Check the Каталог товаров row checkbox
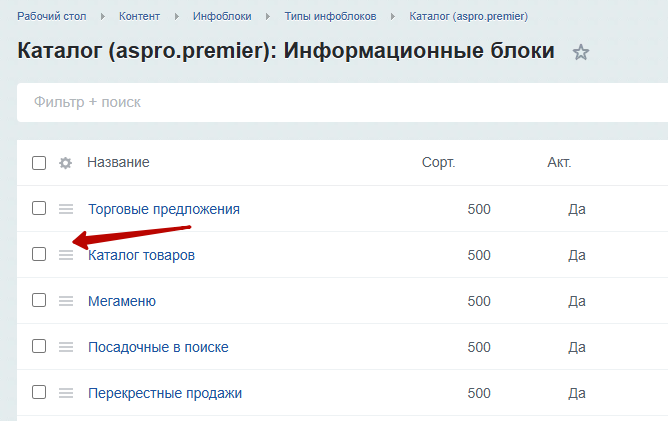668x421 pixels. click(39, 254)
